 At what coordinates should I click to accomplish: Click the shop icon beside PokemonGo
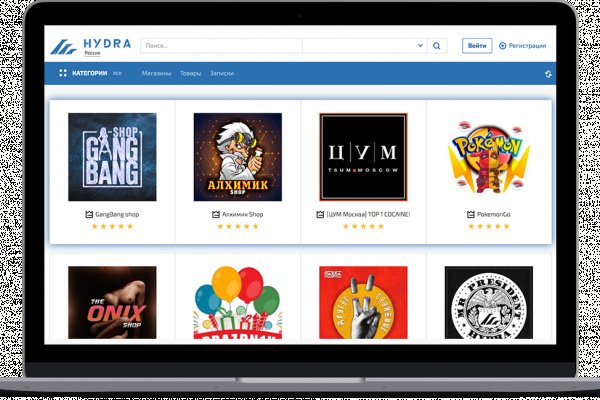point(470,214)
